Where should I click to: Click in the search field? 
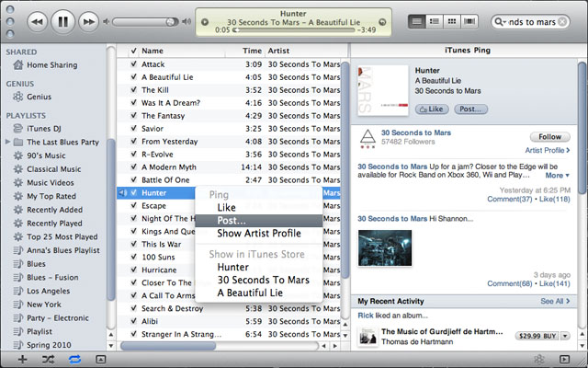pyautogui.click(x=531, y=22)
